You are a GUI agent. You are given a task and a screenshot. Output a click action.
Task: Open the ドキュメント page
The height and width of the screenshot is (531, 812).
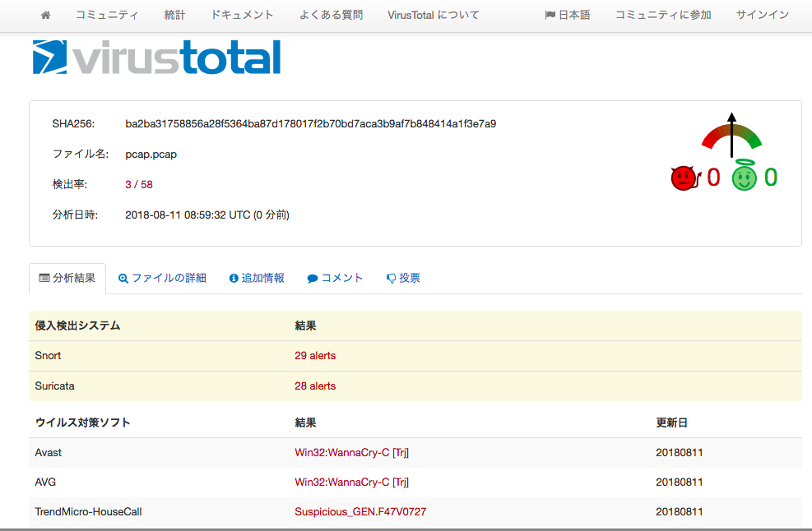point(242,15)
